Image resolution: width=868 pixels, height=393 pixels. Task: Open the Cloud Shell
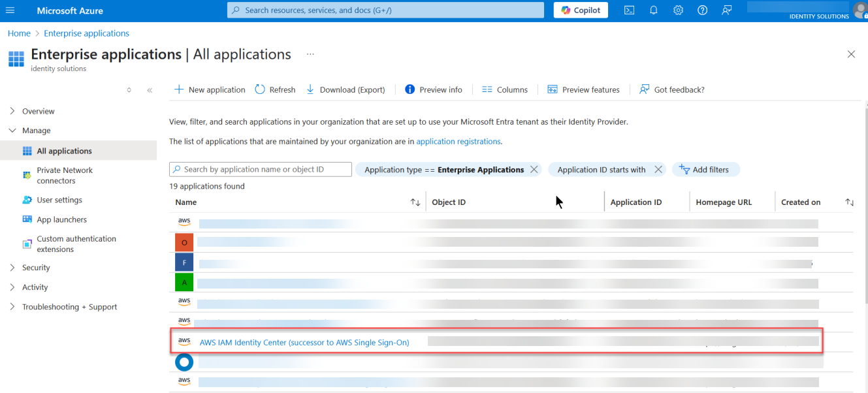point(628,10)
